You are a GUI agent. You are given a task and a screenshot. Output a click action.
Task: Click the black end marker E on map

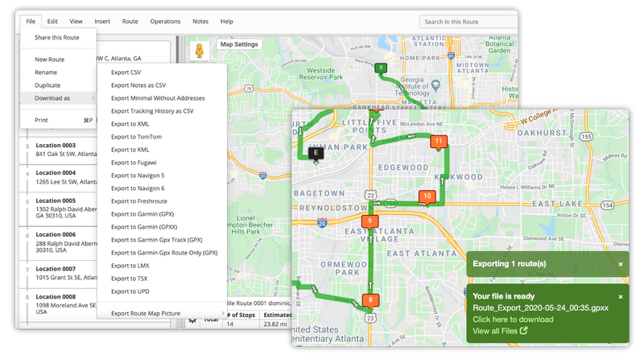(316, 153)
